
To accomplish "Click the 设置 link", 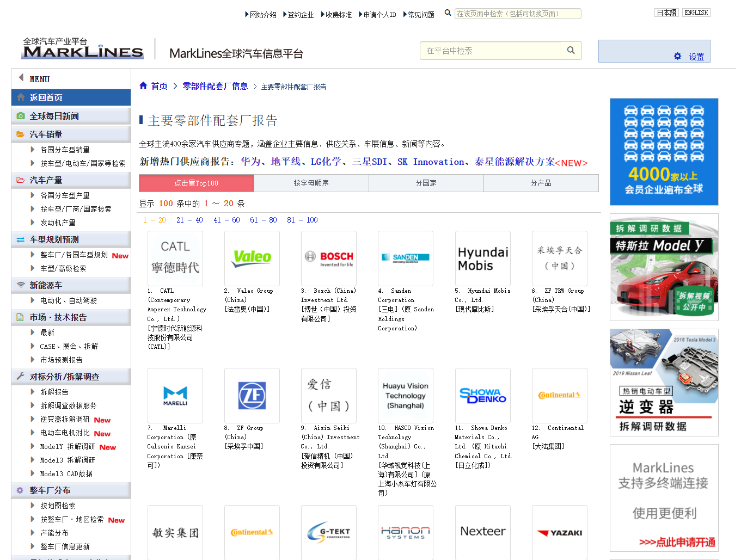I will tap(696, 57).
